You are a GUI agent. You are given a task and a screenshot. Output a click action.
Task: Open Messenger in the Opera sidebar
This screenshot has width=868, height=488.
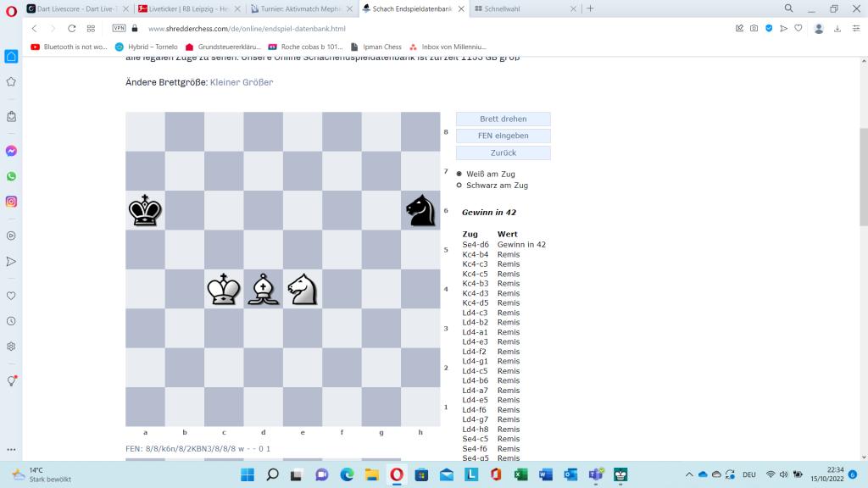point(12,151)
